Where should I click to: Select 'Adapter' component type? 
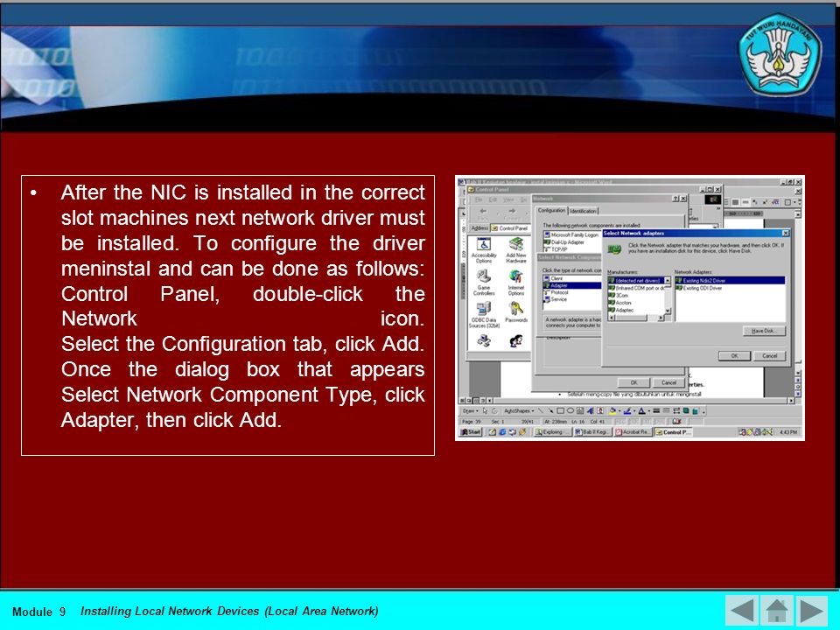(x=572, y=285)
